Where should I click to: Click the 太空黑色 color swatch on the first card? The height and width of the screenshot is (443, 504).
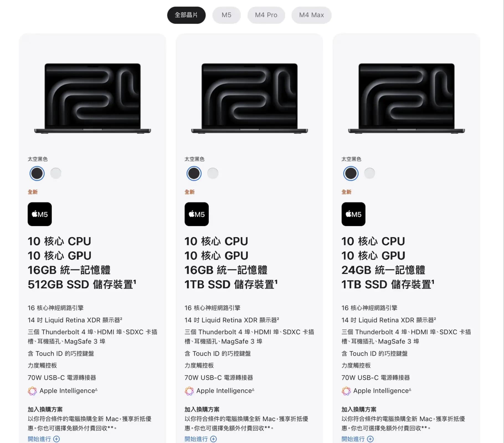(x=37, y=173)
